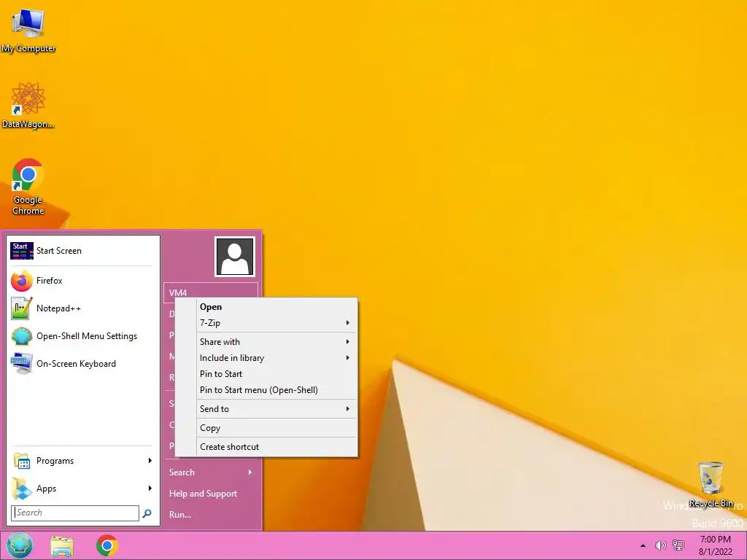This screenshot has height=560, width=747.
Task: Click the Open-Shell start button
Action: [20, 545]
